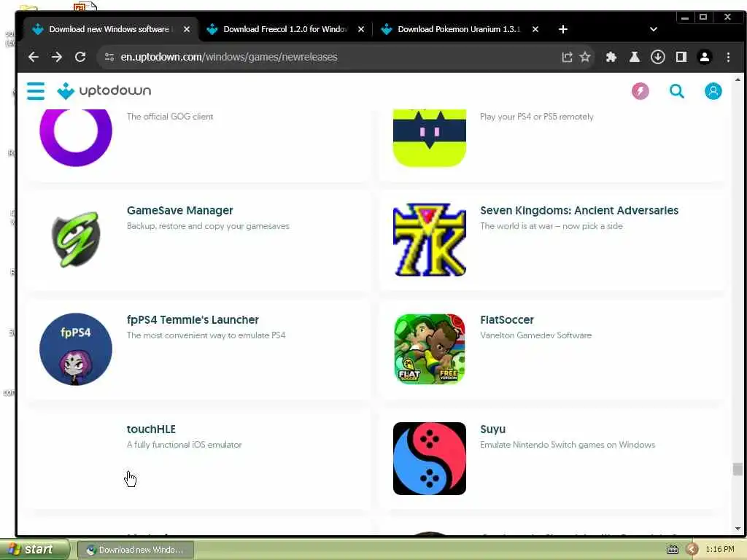This screenshot has height=560, width=747.
Task: Open Chrome three-dot menu
Action: [x=728, y=57]
